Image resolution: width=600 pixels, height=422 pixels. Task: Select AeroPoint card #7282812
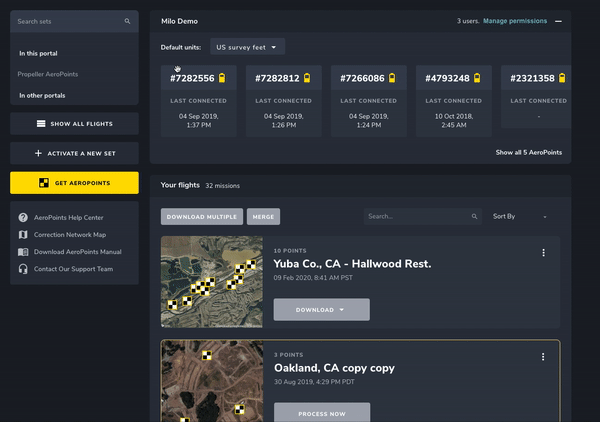pos(284,101)
